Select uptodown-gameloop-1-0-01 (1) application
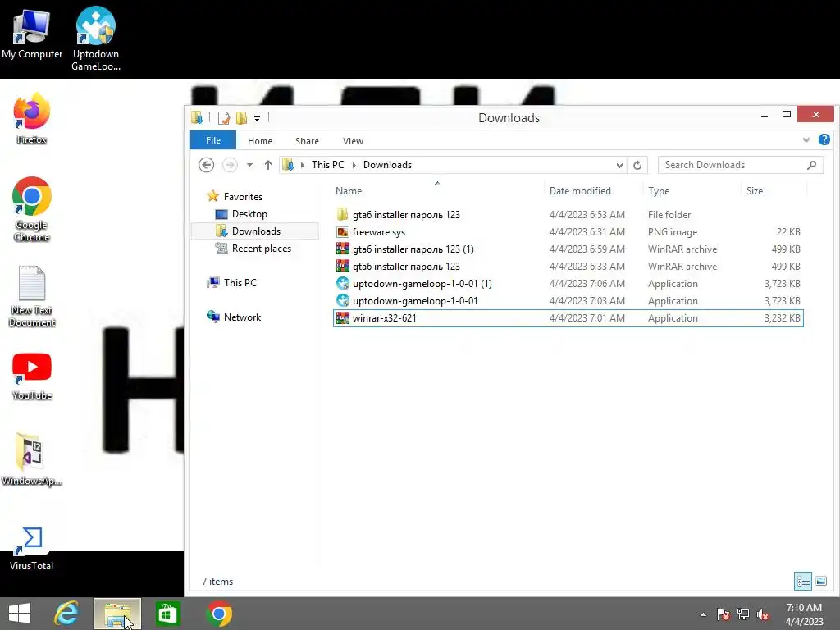Screen dimensions: 840x630 point(568,283)
